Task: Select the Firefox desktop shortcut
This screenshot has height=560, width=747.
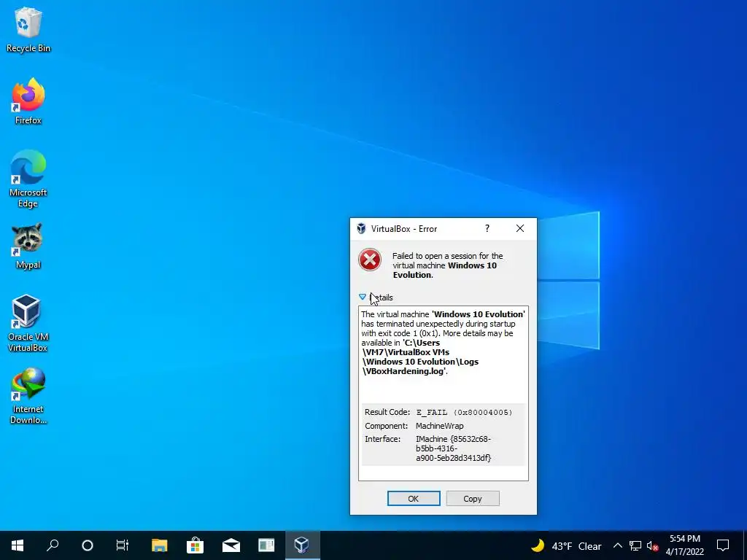Action: [28, 101]
